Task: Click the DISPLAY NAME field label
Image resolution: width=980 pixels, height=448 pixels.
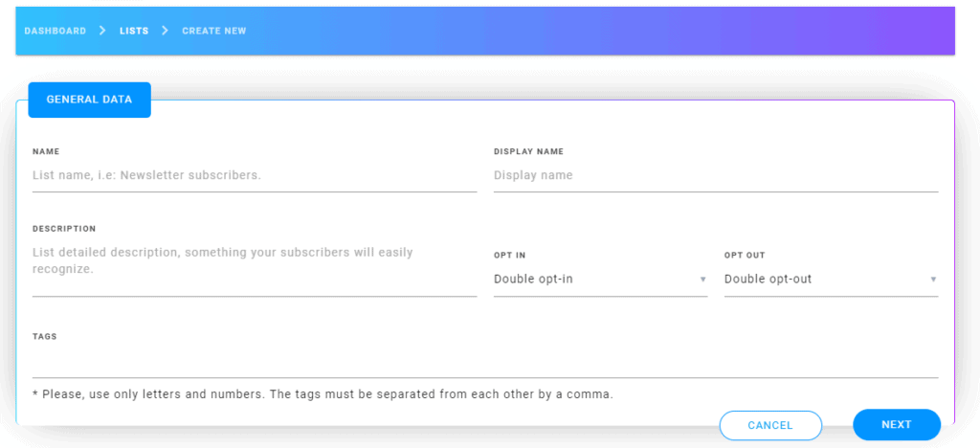Action: point(528,151)
